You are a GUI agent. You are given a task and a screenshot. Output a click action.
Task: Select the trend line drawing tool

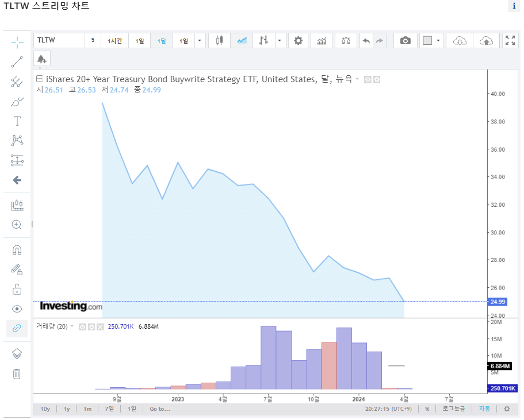17,62
